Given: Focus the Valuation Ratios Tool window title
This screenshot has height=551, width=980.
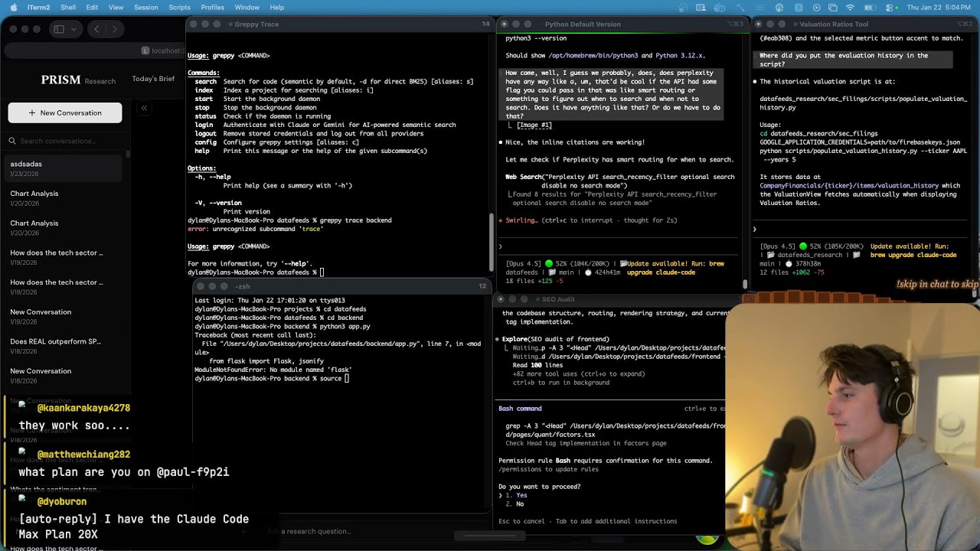Looking at the screenshot, I should point(834,24).
